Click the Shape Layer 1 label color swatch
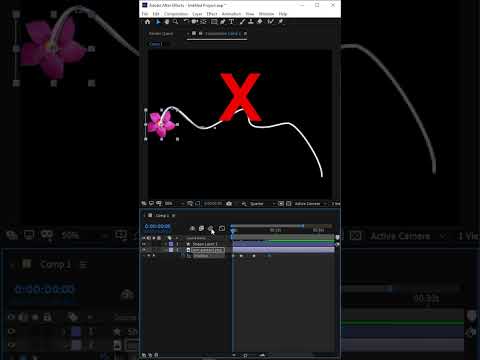The image size is (480, 360). click(171, 244)
